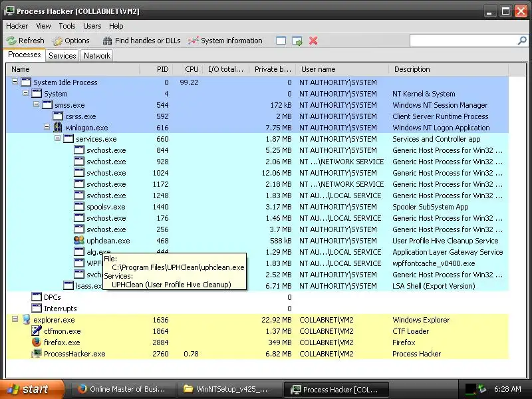This screenshot has width=532, height=399.
Task: Open the View menu
Action: pos(43,26)
